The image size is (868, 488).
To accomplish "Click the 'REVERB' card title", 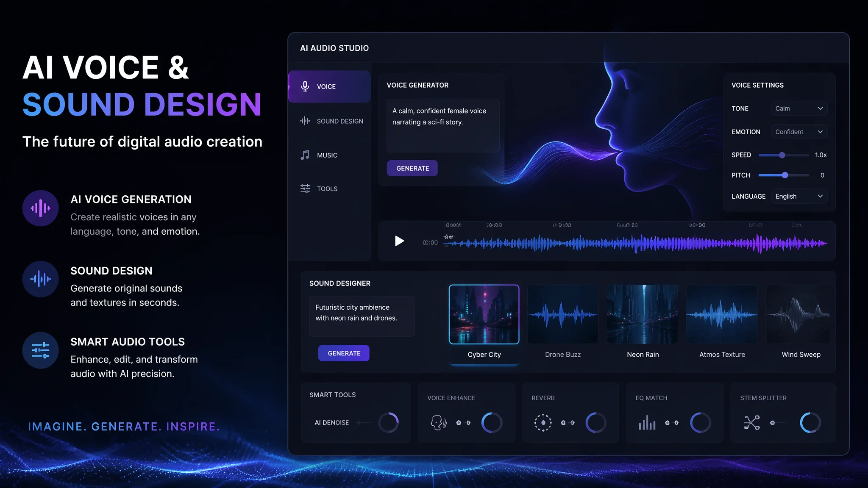I will pyautogui.click(x=543, y=398).
